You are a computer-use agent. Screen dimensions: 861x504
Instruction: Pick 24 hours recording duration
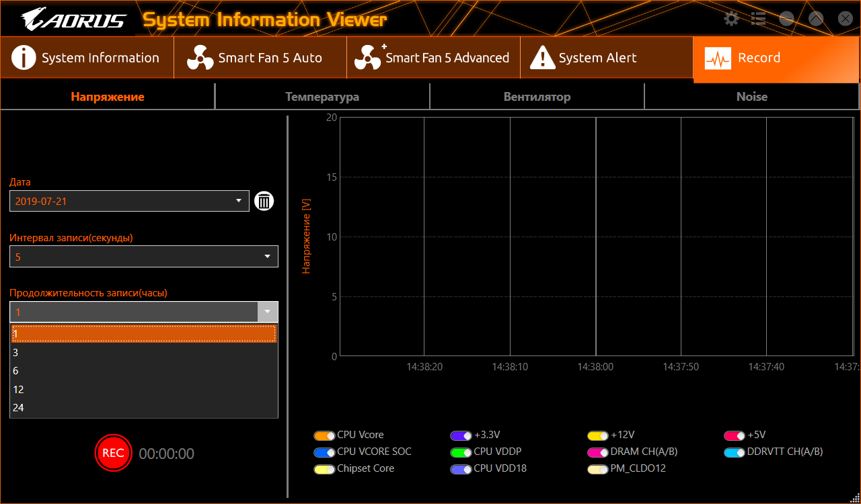(x=144, y=408)
